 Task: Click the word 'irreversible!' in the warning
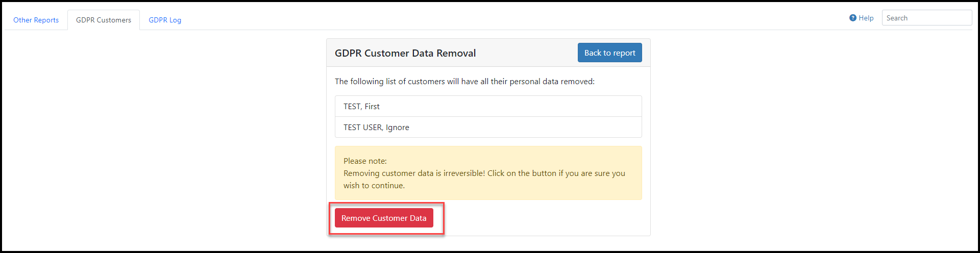[464, 173]
